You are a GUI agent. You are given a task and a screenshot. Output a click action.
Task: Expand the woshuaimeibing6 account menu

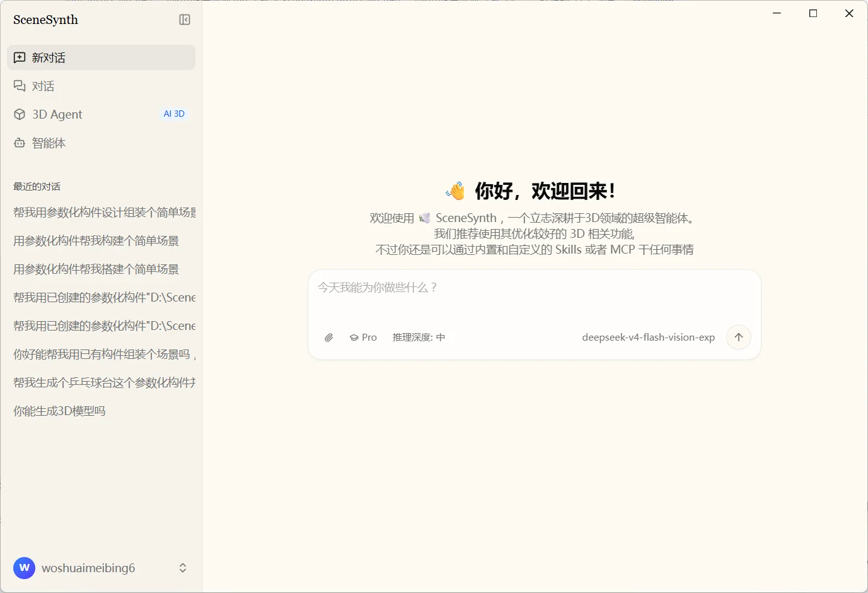183,568
